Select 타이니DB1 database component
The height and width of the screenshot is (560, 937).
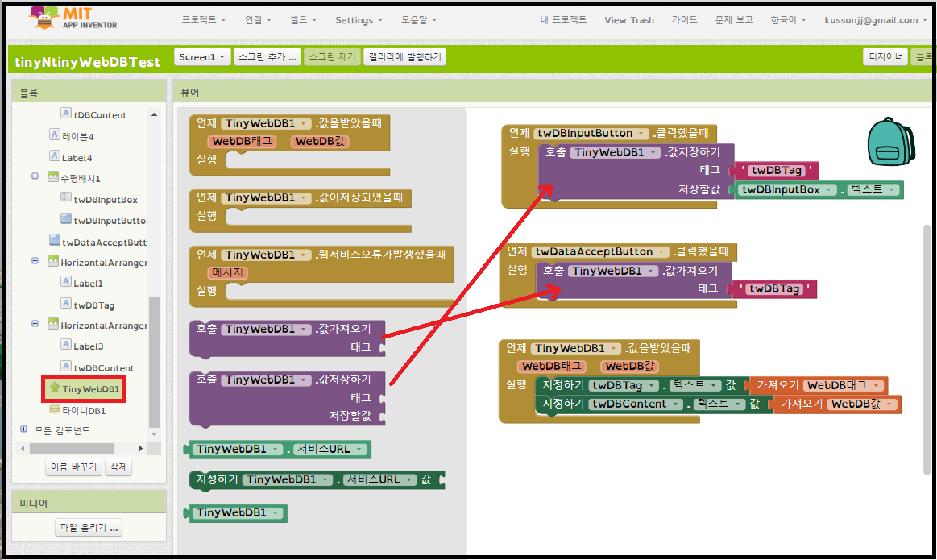(x=84, y=411)
